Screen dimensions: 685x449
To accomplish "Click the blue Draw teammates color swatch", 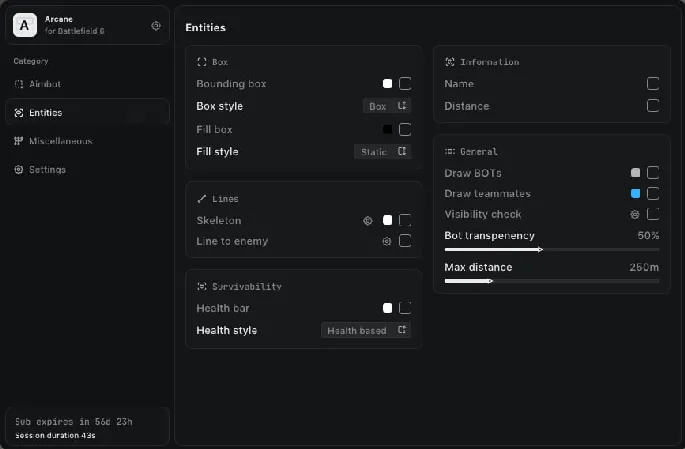I will [635, 193].
